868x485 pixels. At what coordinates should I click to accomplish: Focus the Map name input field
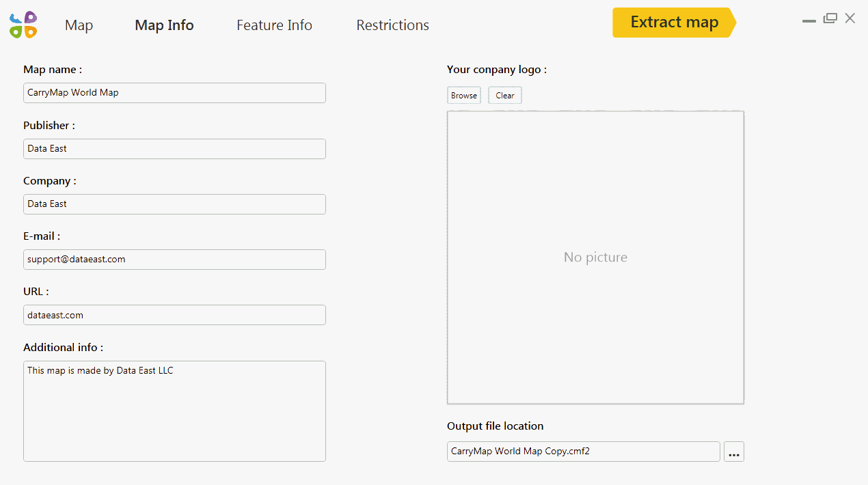pos(174,93)
